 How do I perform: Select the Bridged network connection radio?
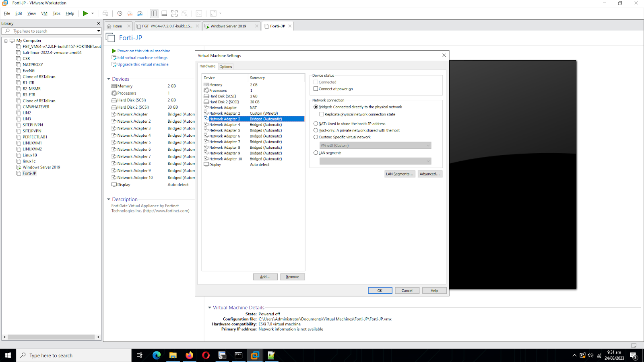[316, 107]
